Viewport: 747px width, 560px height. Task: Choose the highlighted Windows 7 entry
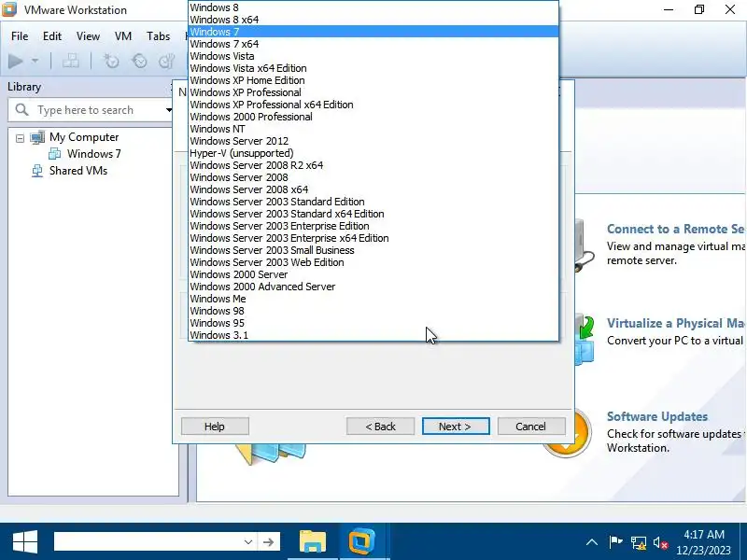point(373,32)
